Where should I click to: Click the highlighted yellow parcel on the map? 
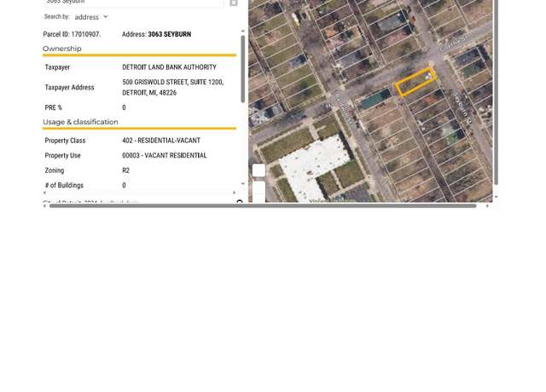click(415, 82)
